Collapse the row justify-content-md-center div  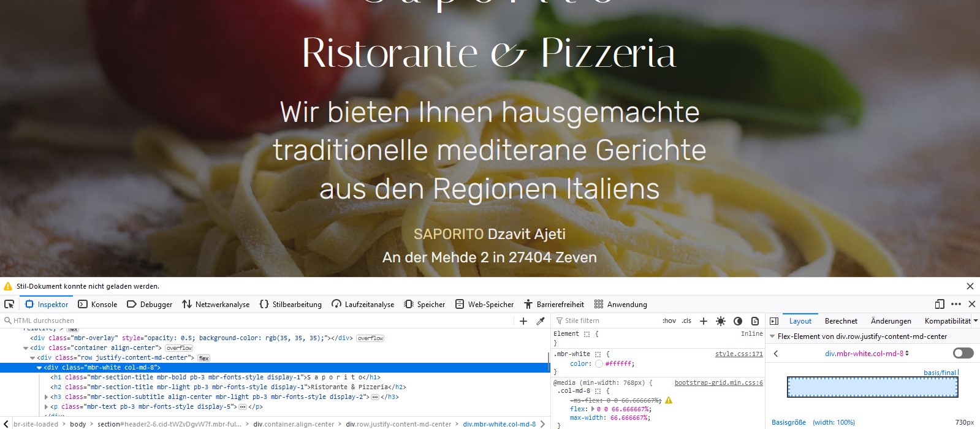click(x=32, y=358)
